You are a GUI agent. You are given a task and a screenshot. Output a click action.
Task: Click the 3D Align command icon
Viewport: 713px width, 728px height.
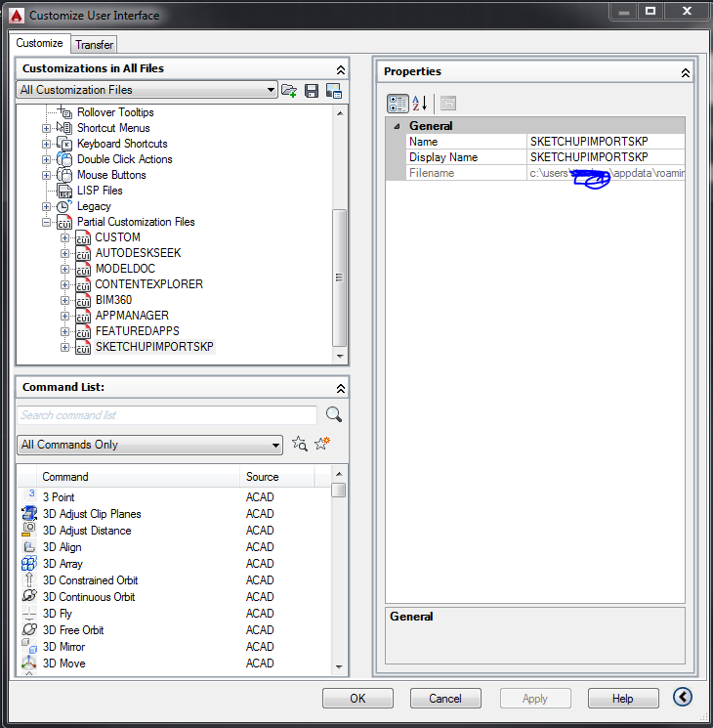[29, 546]
